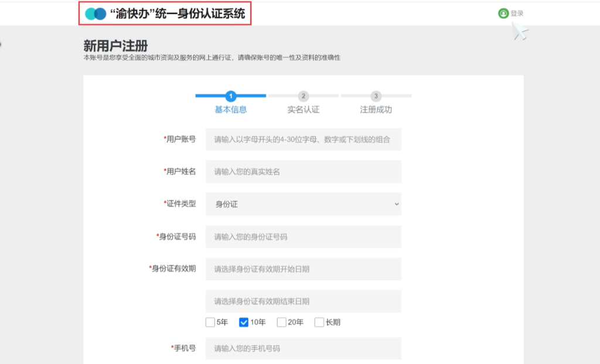
Task: Click step 2 实名认证 in progress bar
Action: (x=304, y=103)
